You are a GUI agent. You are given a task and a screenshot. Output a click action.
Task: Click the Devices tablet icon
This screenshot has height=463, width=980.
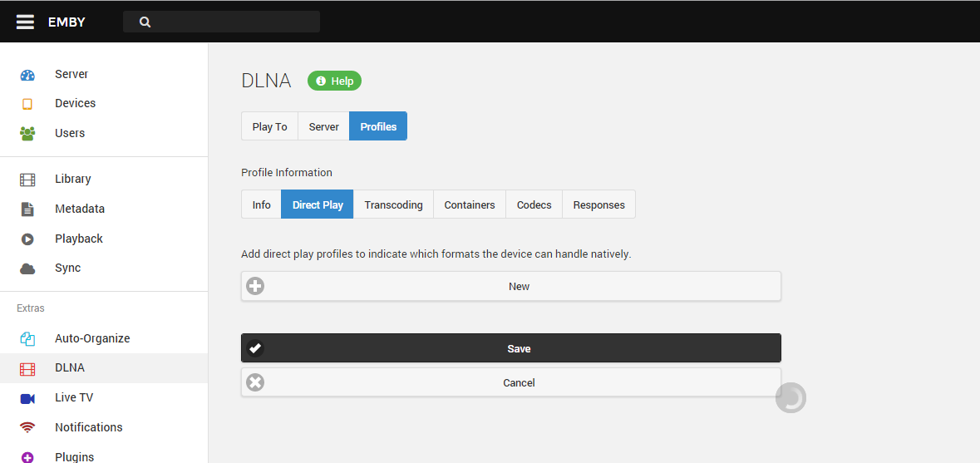27,104
